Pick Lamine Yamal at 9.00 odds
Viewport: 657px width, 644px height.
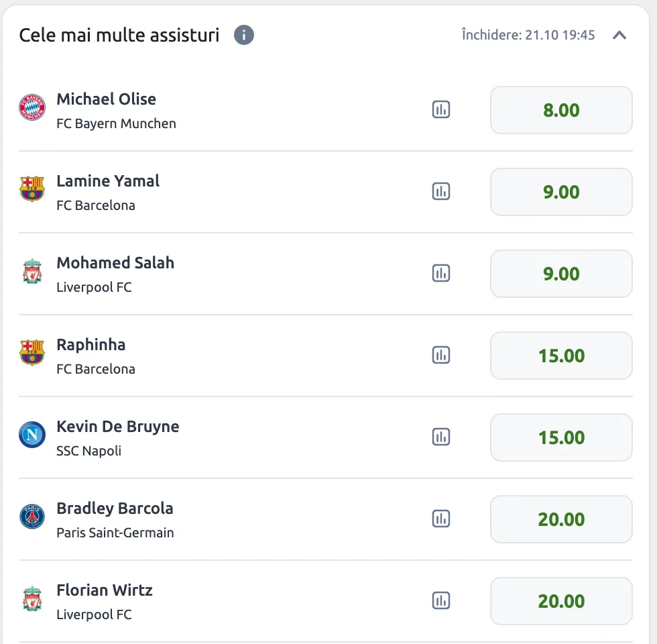pos(561,192)
